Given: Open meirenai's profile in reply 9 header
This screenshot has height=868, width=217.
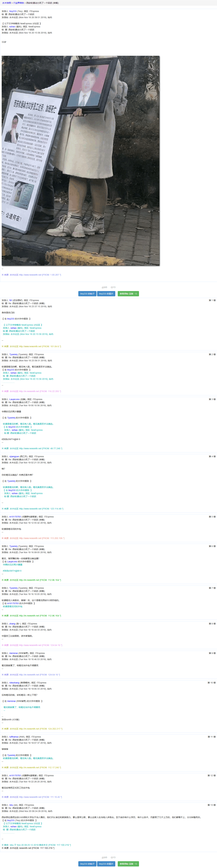Looking at the screenshot, I should click(14, 653).
